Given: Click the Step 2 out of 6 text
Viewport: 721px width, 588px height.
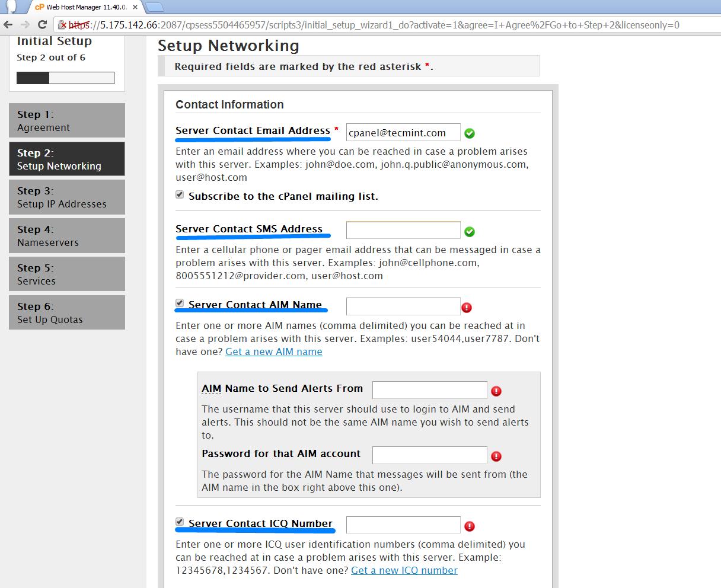Looking at the screenshot, I should (x=51, y=57).
